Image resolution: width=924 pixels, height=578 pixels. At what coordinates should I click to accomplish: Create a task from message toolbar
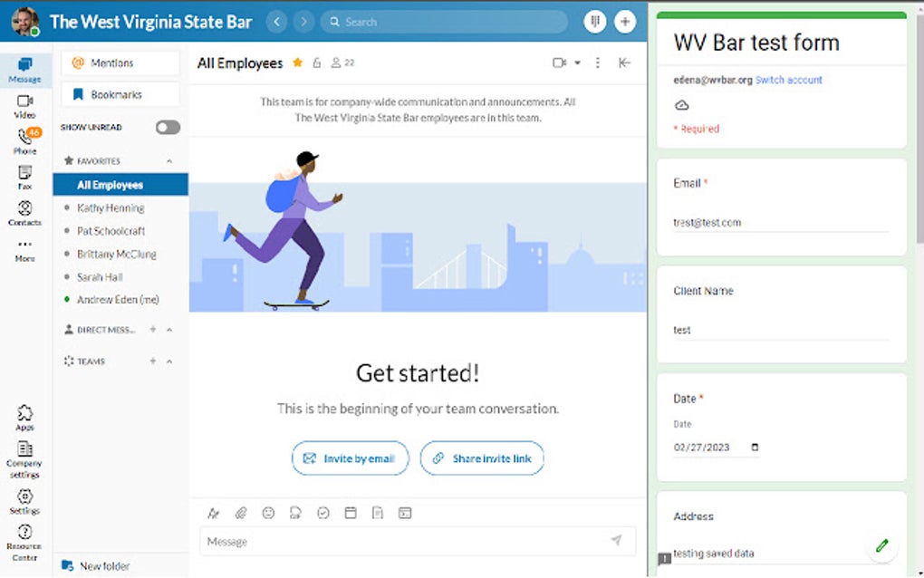(x=322, y=513)
